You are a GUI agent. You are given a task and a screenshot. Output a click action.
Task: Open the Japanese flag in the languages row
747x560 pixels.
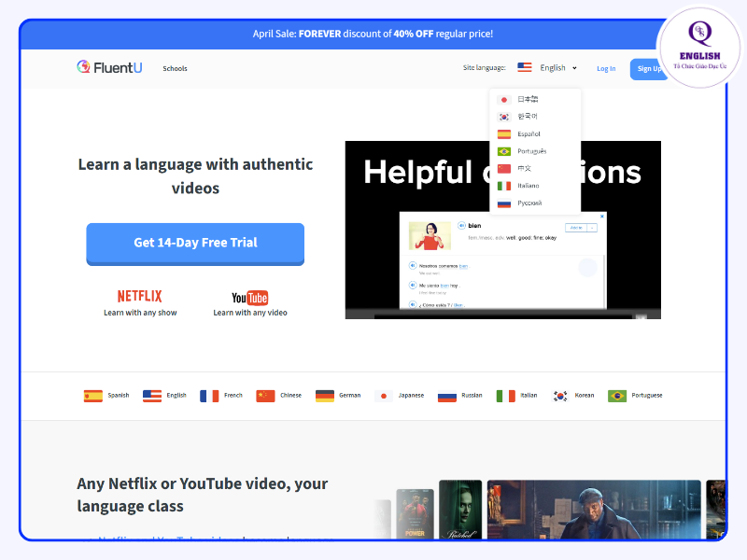pyautogui.click(x=384, y=396)
